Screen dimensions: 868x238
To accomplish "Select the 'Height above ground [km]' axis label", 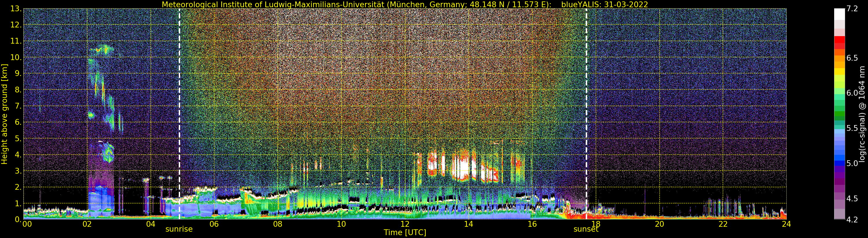I will 4,114.
